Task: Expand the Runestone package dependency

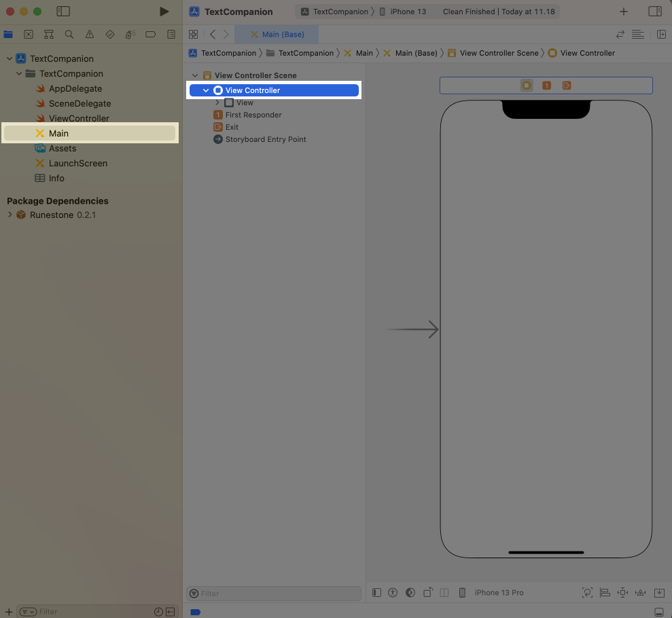Action: (10, 215)
